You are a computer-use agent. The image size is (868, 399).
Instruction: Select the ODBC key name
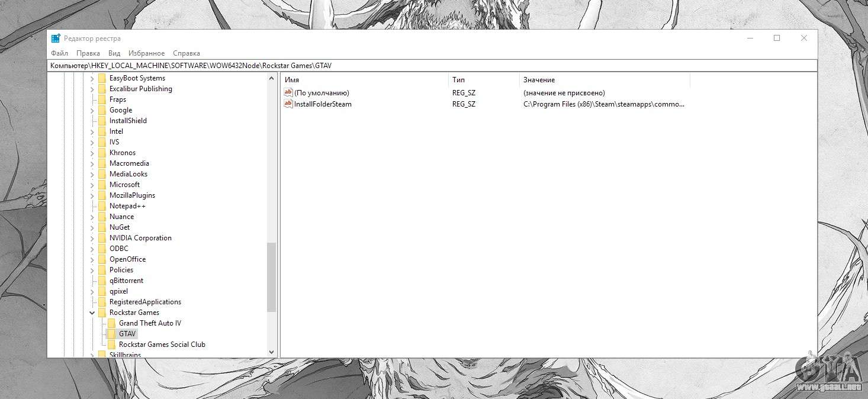118,249
